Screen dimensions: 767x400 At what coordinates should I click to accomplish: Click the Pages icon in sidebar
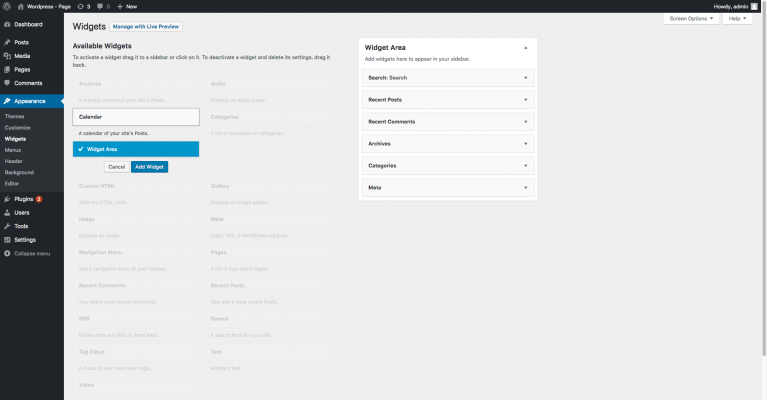pos(7,70)
